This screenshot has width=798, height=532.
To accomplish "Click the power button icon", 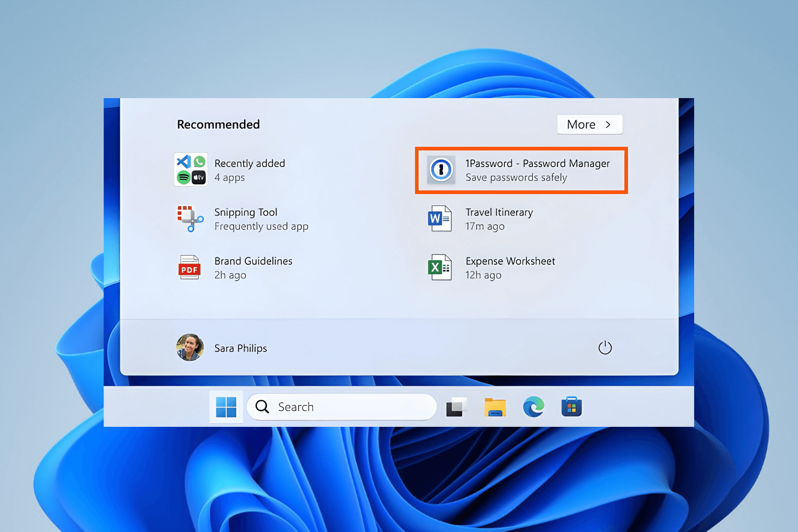I will pos(605,347).
